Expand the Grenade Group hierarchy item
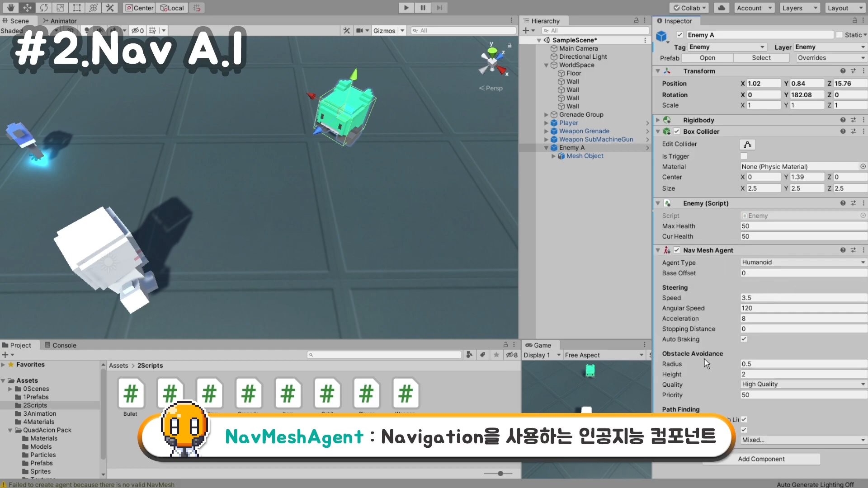The height and width of the screenshot is (488, 868). 546,115
